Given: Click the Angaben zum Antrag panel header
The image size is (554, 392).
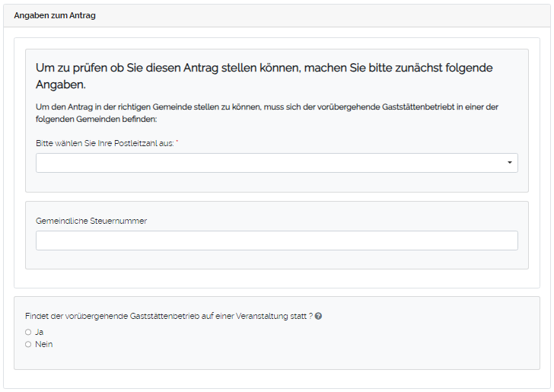Looking at the screenshot, I should coord(55,15).
